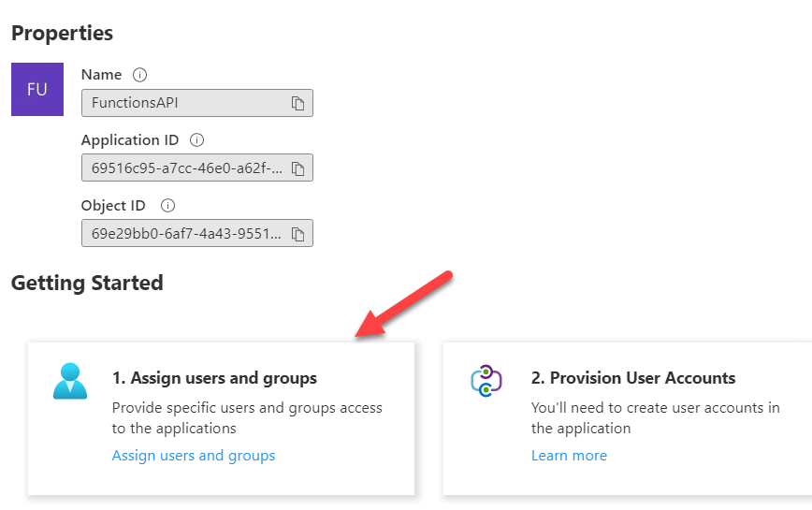812x510 pixels.
Task: Click the Assign users card description text
Action: click(247, 418)
